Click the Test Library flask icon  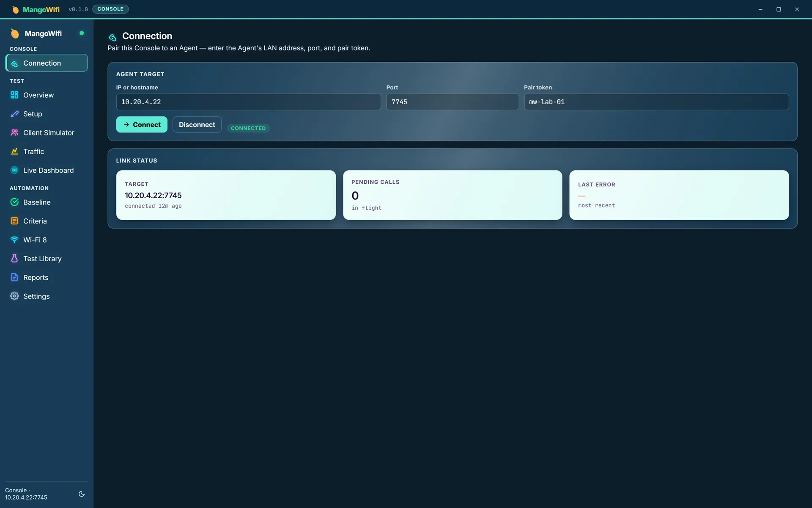(x=14, y=259)
